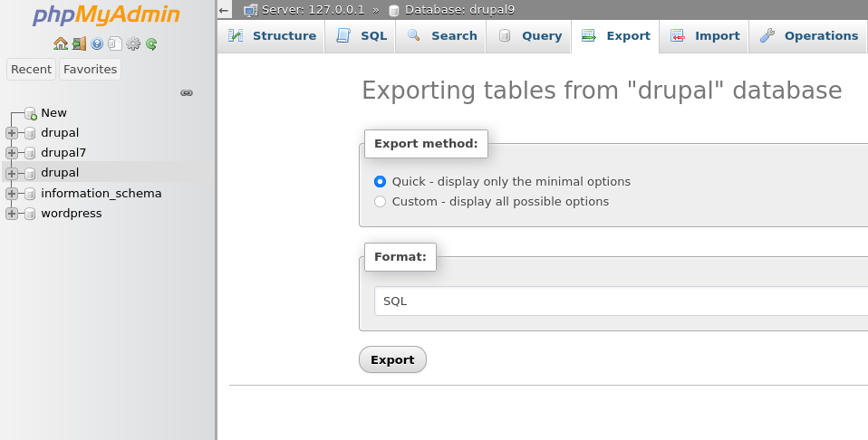Expand the drupal7 database tree node
Viewport: 868px width, 440px height.
tap(12, 153)
